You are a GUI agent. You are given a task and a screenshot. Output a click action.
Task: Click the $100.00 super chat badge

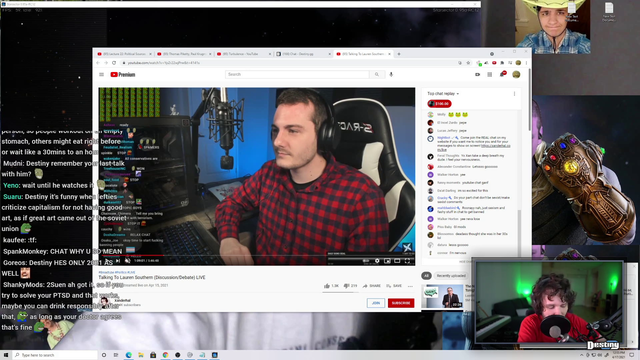click(439, 104)
